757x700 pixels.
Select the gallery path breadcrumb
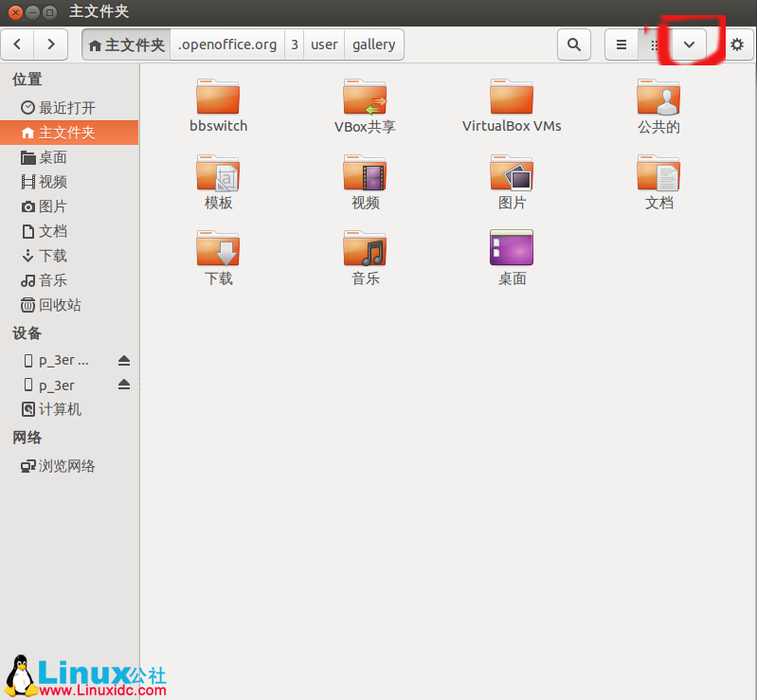(x=373, y=45)
